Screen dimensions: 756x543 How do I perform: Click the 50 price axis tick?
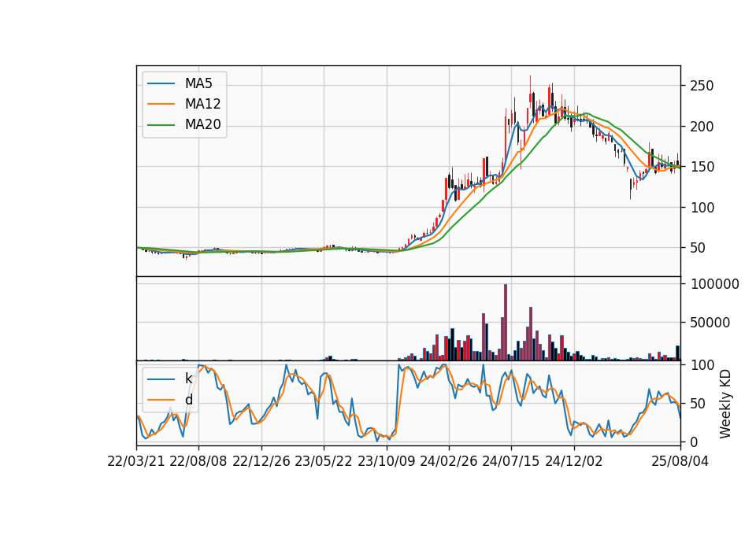coord(698,248)
